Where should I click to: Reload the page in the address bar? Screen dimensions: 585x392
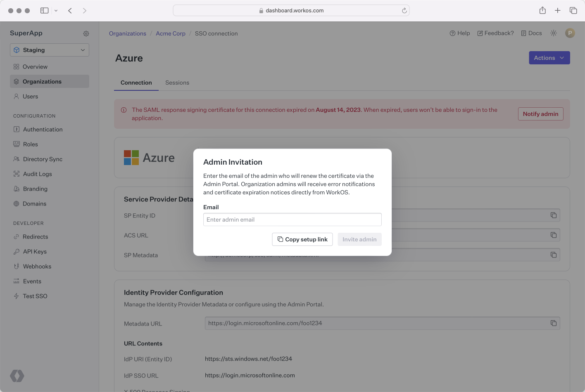(404, 11)
